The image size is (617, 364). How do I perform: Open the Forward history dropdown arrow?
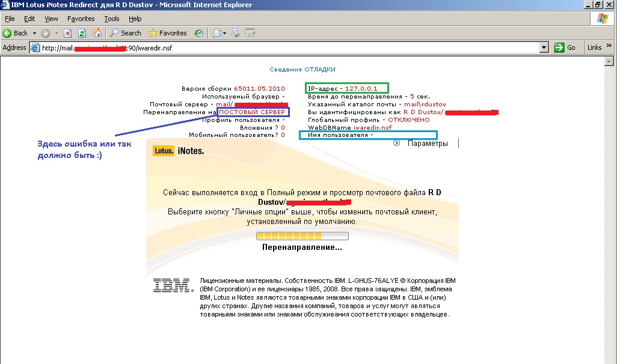coord(57,34)
